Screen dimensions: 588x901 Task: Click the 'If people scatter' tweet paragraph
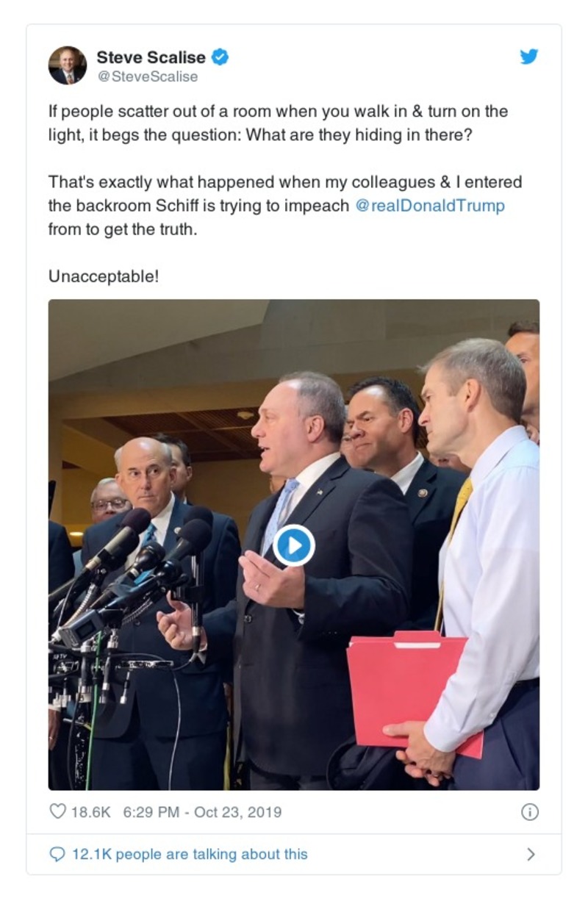(x=278, y=123)
